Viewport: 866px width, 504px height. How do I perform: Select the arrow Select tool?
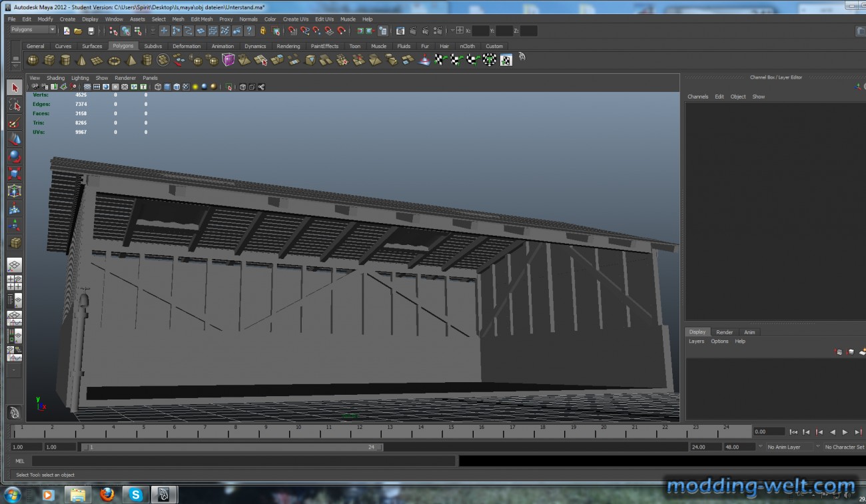click(15, 88)
